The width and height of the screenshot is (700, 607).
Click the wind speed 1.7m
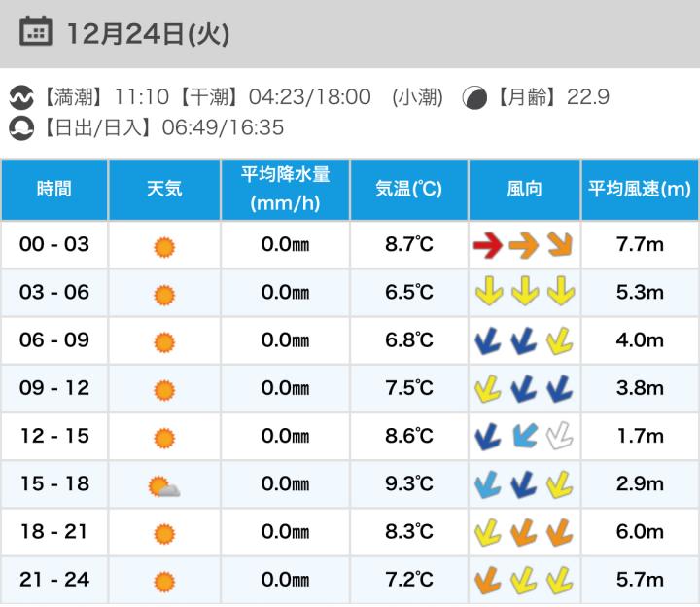coord(640,436)
